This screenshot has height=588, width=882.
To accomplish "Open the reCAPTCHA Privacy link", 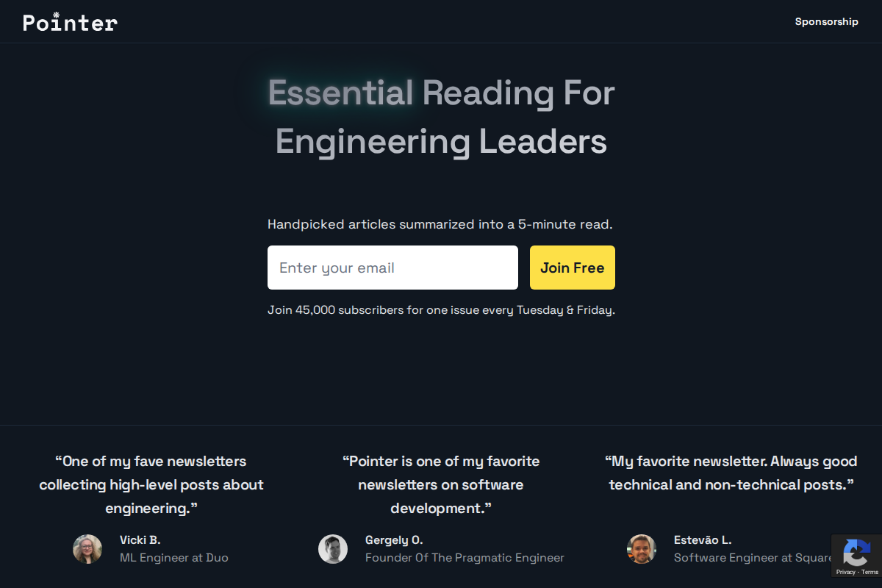I will pos(845,572).
